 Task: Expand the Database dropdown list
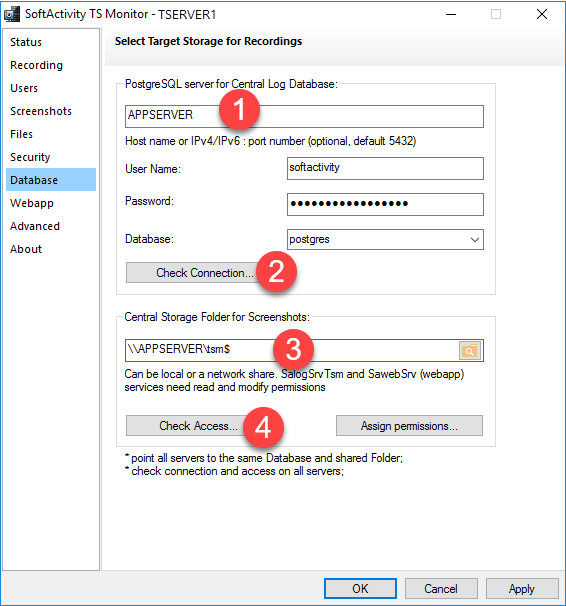(x=474, y=240)
